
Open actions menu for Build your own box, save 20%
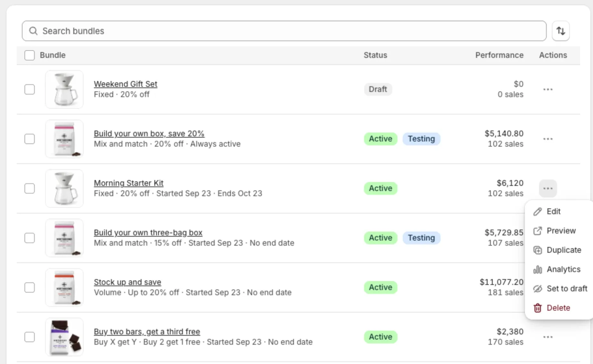(x=548, y=139)
